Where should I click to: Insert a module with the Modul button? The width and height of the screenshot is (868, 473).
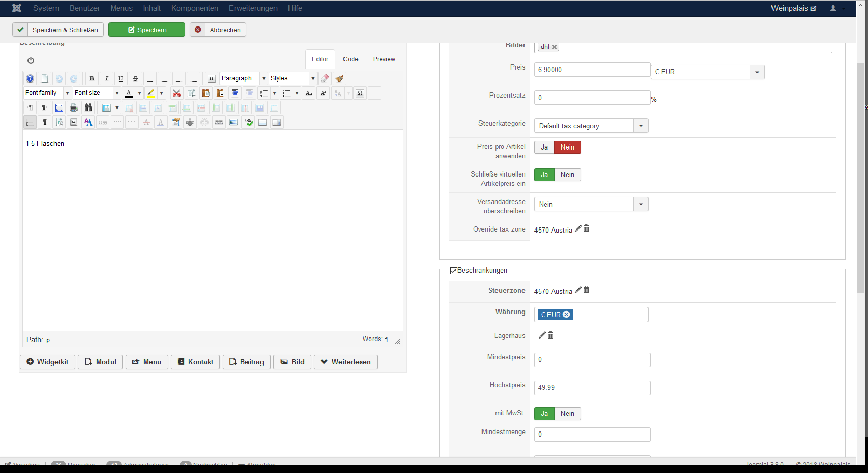click(x=100, y=362)
